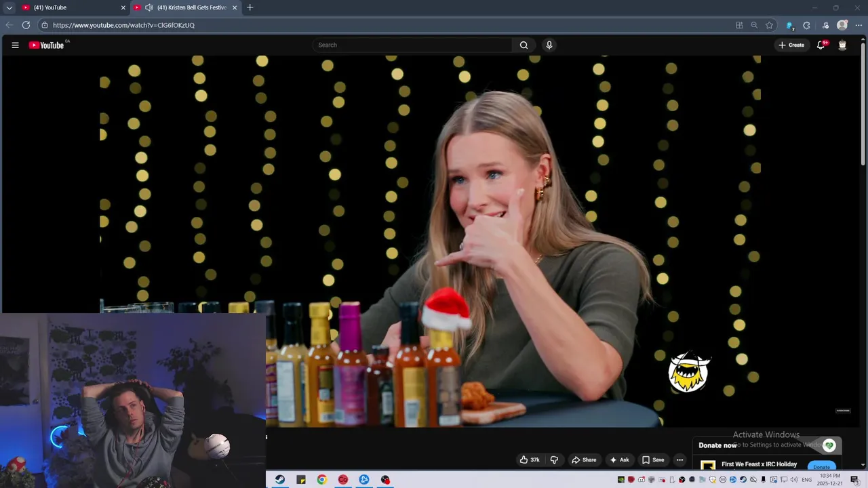
Task: Click the channel watermark on the video
Action: click(x=843, y=411)
